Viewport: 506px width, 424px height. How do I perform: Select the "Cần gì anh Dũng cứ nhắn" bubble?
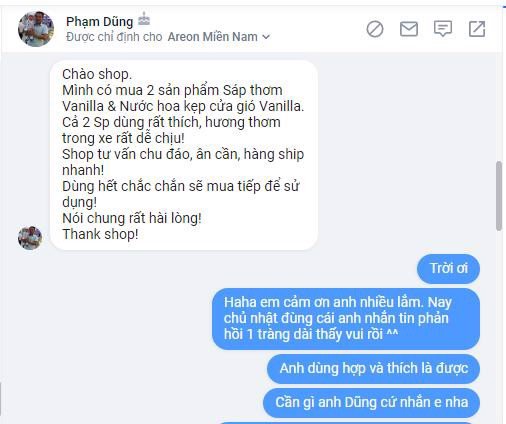[x=371, y=402]
